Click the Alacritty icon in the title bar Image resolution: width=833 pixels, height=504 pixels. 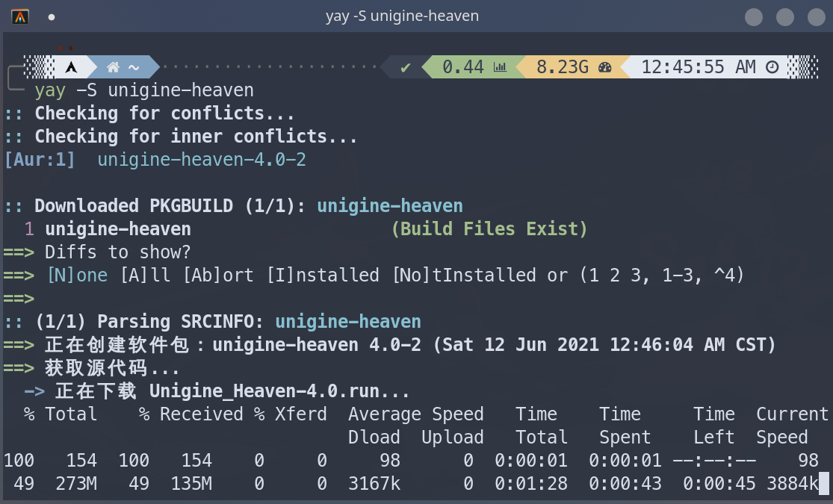pos(19,15)
